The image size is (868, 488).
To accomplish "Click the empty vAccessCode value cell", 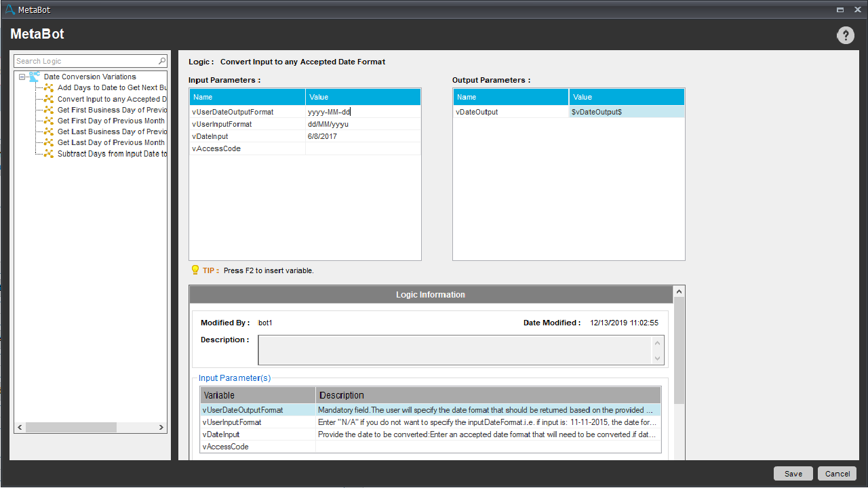I will pyautogui.click(x=363, y=148).
